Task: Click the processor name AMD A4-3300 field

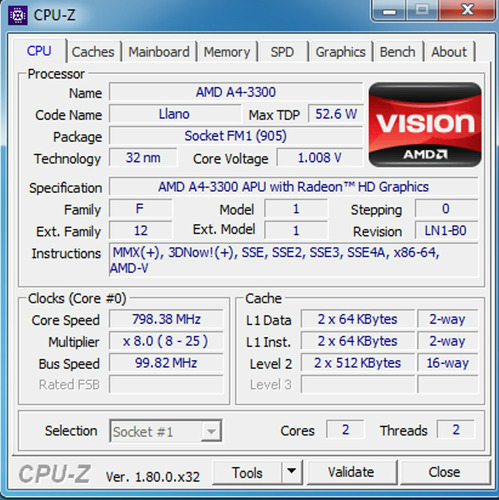Action: [x=236, y=92]
